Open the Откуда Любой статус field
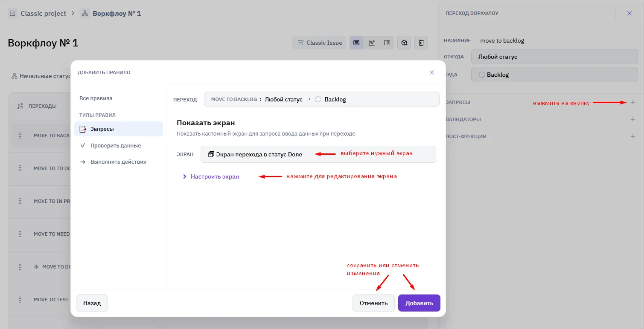The image size is (644, 329). 554,56
